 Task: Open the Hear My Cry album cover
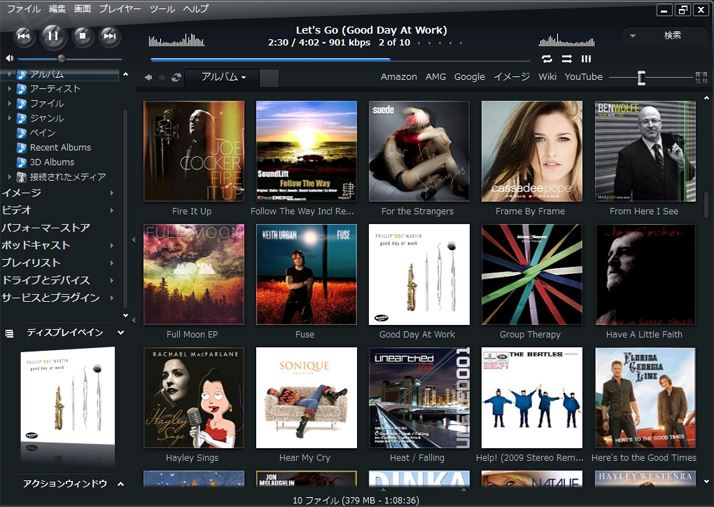[x=306, y=398]
